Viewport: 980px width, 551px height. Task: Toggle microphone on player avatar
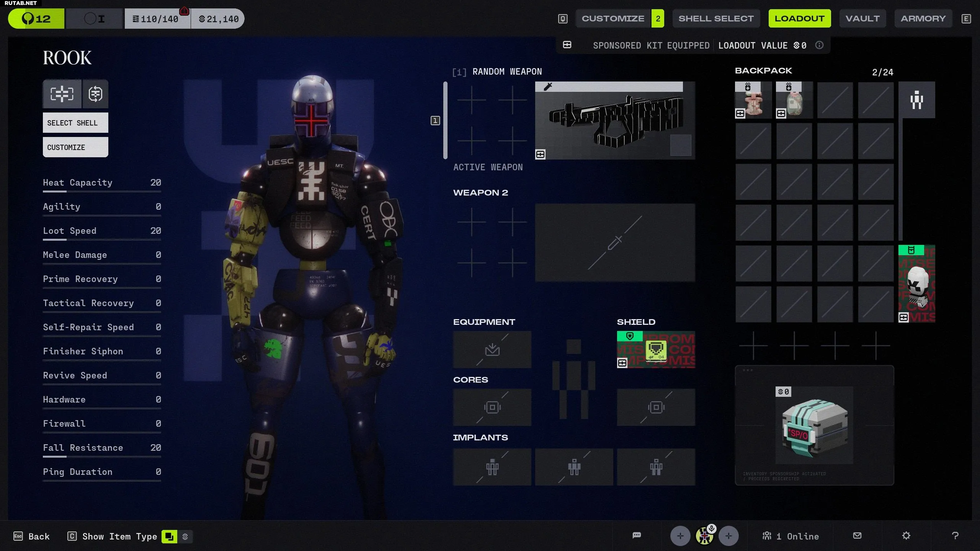(712, 528)
